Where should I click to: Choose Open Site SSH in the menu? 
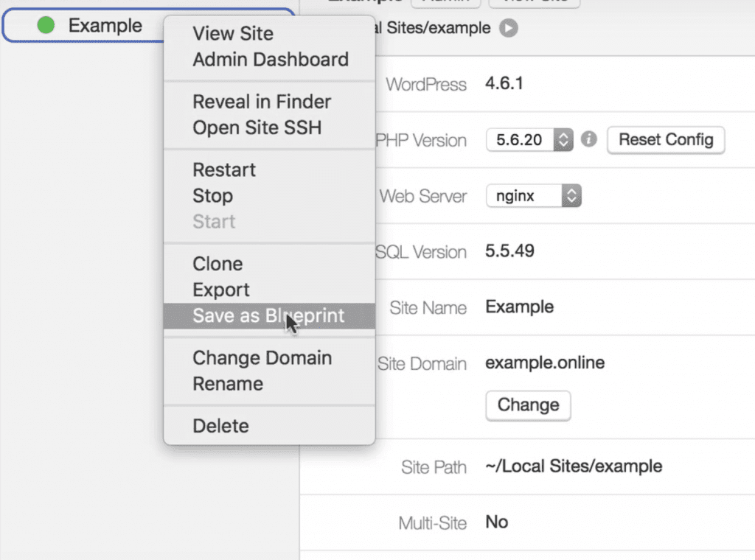tap(257, 127)
